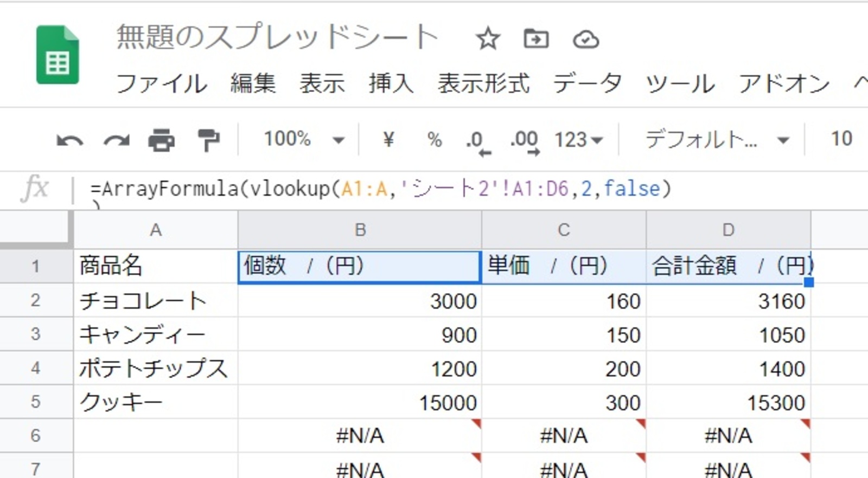Select cell with value 150

coord(564,334)
